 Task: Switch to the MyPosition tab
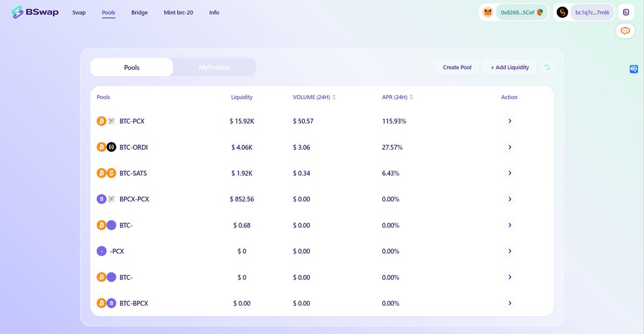tap(215, 67)
